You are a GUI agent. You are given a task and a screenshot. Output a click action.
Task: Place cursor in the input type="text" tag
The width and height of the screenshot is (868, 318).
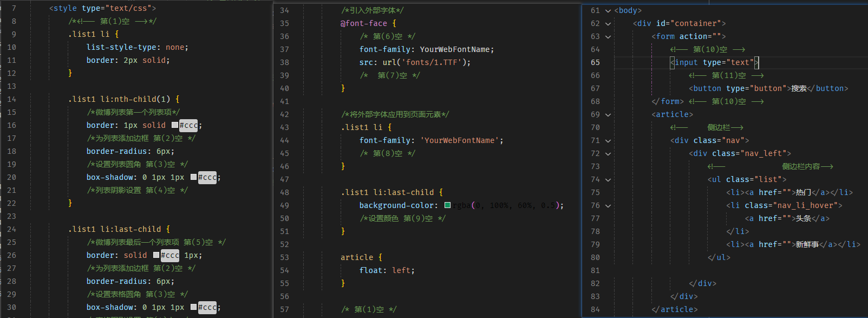pyautogui.click(x=715, y=62)
